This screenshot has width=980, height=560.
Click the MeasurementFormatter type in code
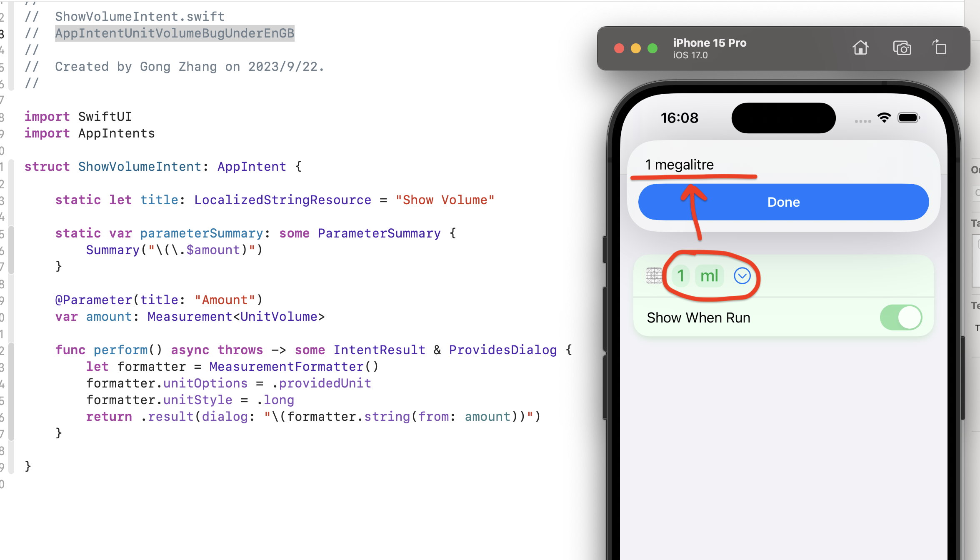tap(286, 367)
